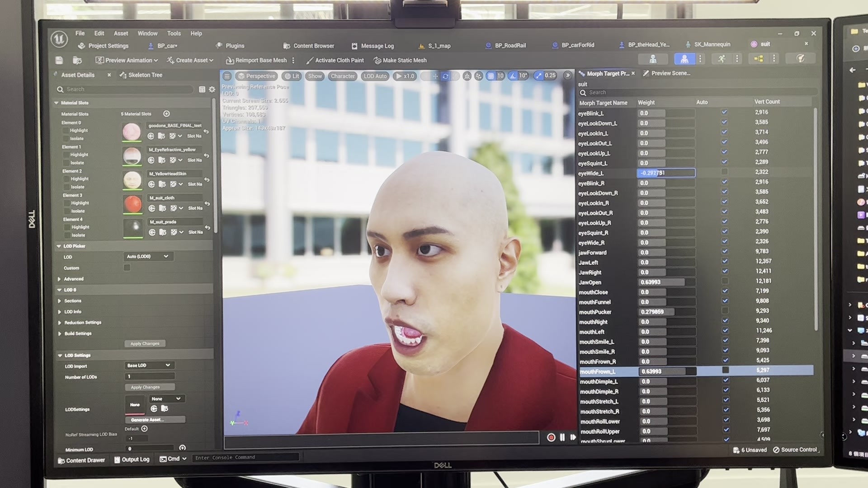The width and height of the screenshot is (868, 488).
Task: Select the highlighted skeletal mesh mode icon
Action: (x=684, y=59)
